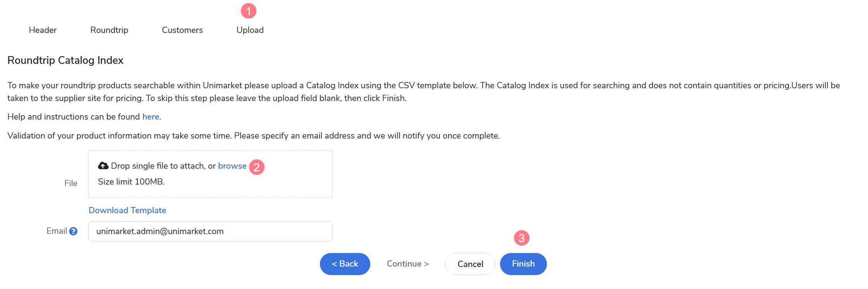Click the Email help question mark icon
This screenshot has height=289, width=868.
point(73,231)
